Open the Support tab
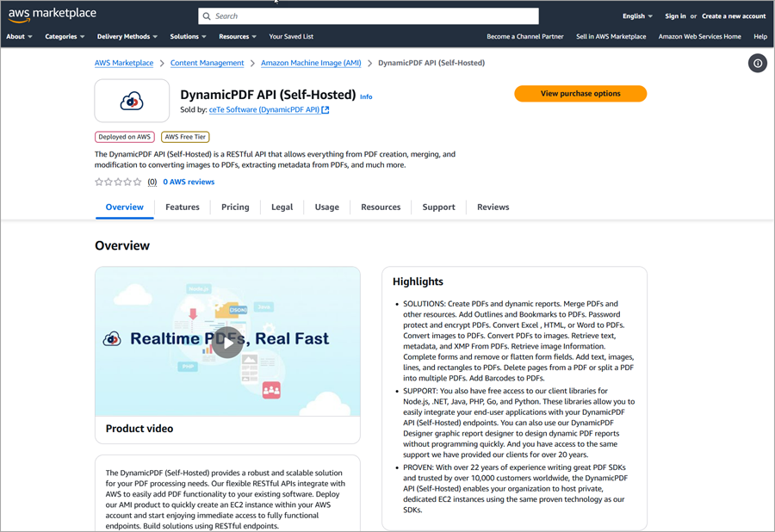The image size is (775, 532). (438, 207)
